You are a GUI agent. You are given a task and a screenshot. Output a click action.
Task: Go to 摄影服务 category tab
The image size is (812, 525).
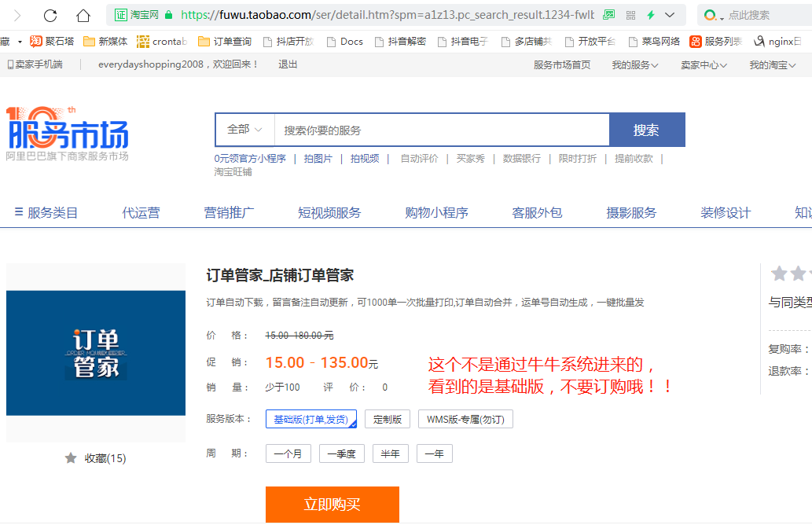point(631,212)
